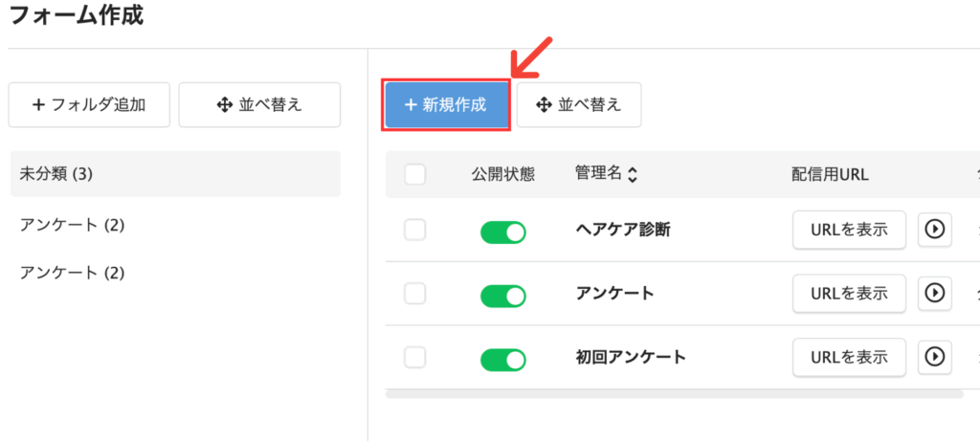Click the 並べ替え button next to 新規作成
980x441 pixels.
pos(579,105)
